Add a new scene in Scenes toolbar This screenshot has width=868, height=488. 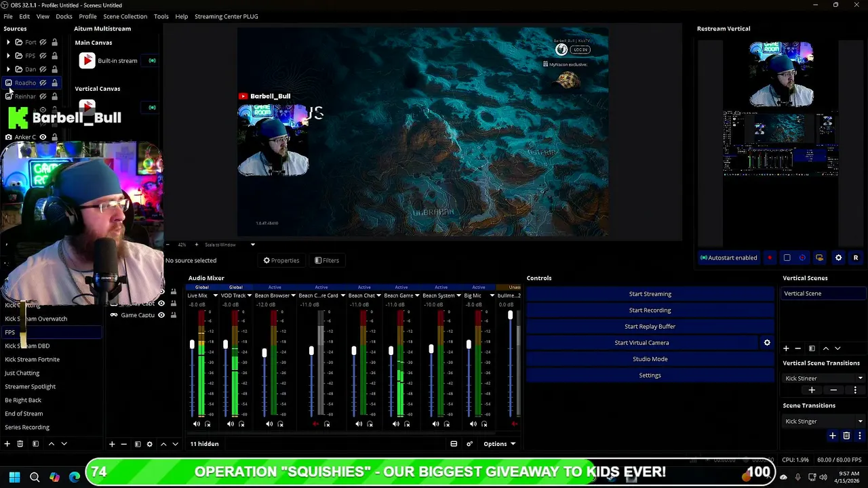coord(7,444)
